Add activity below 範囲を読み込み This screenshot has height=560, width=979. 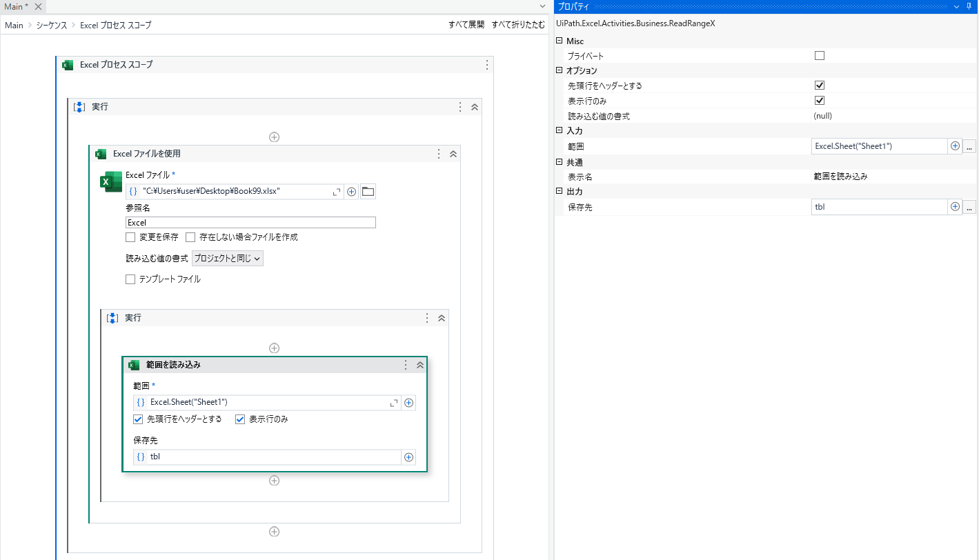274,481
